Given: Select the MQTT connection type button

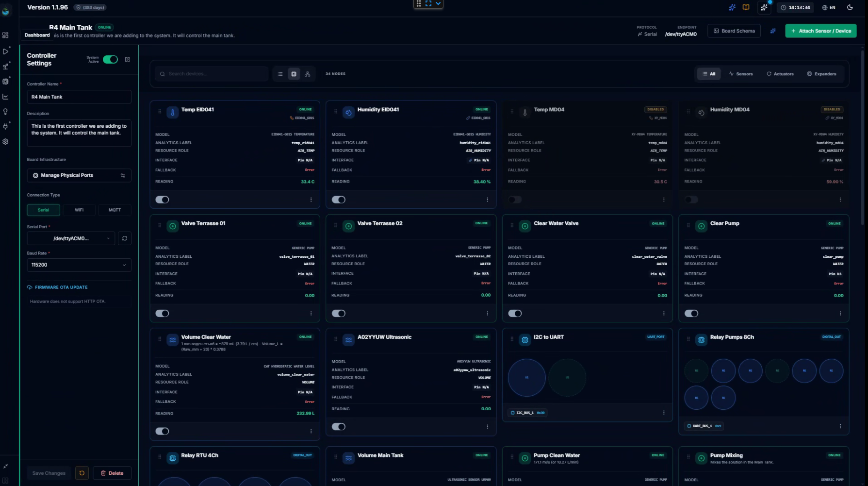Looking at the screenshot, I should (x=115, y=210).
